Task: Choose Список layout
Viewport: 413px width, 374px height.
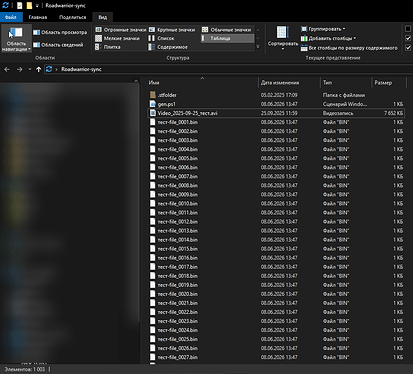Action: [162, 38]
